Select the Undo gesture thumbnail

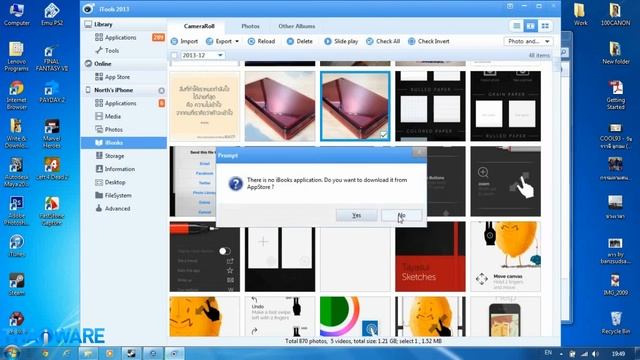280,317
